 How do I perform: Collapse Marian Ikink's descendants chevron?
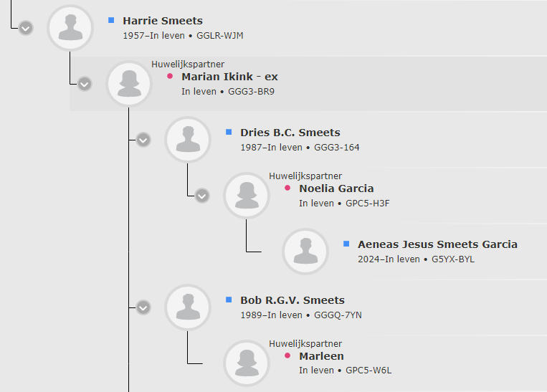coord(85,84)
